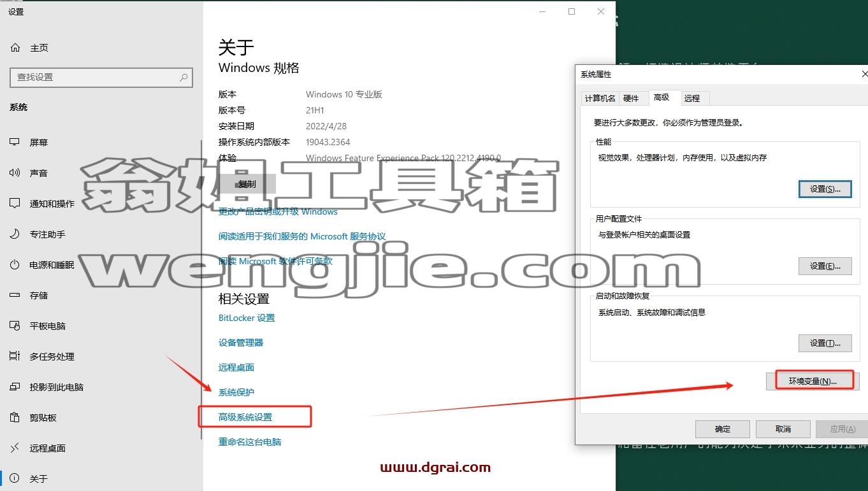Open the Multitasking (多任务处理) icon
The height and width of the screenshot is (491, 868).
15,356
